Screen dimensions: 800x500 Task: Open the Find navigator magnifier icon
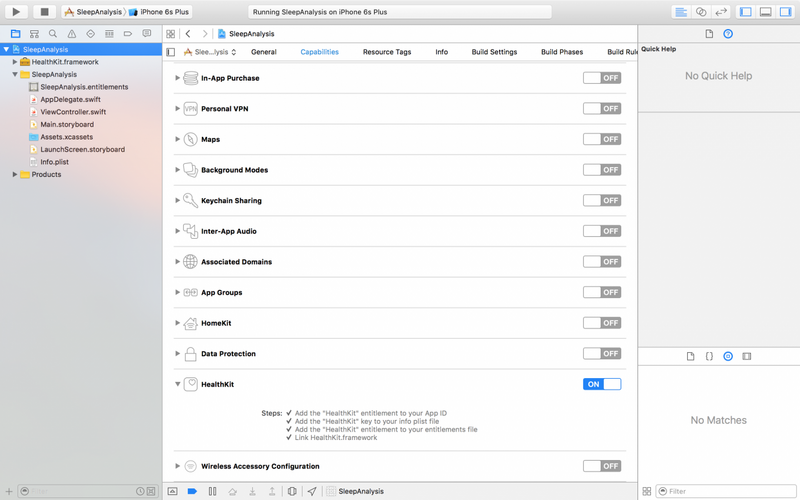(x=53, y=34)
